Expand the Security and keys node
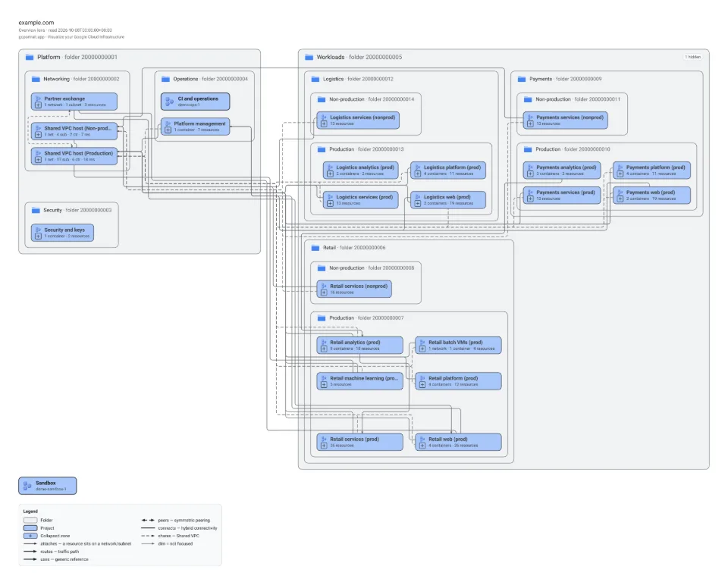This screenshot has height=585, width=728. (38, 236)
